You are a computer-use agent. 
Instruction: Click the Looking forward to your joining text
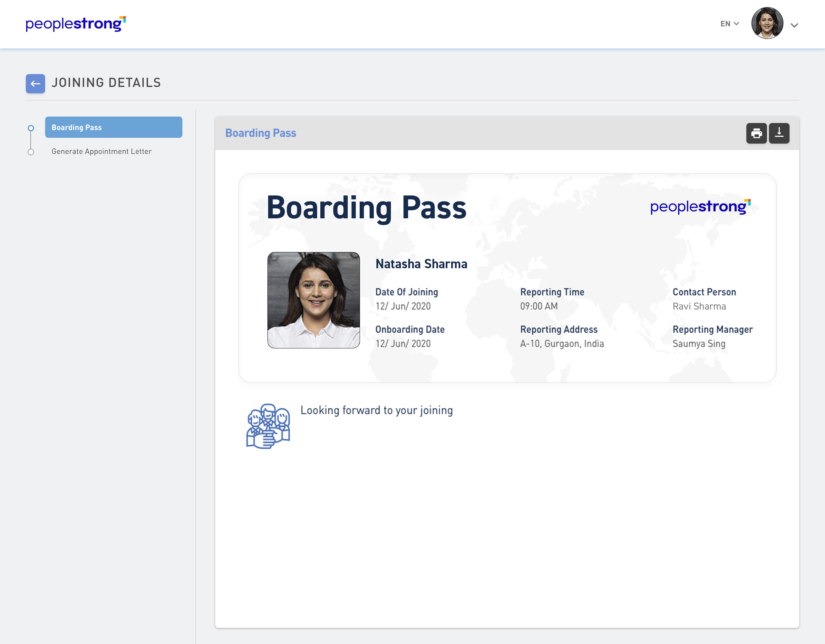click(x=376, y=410)
